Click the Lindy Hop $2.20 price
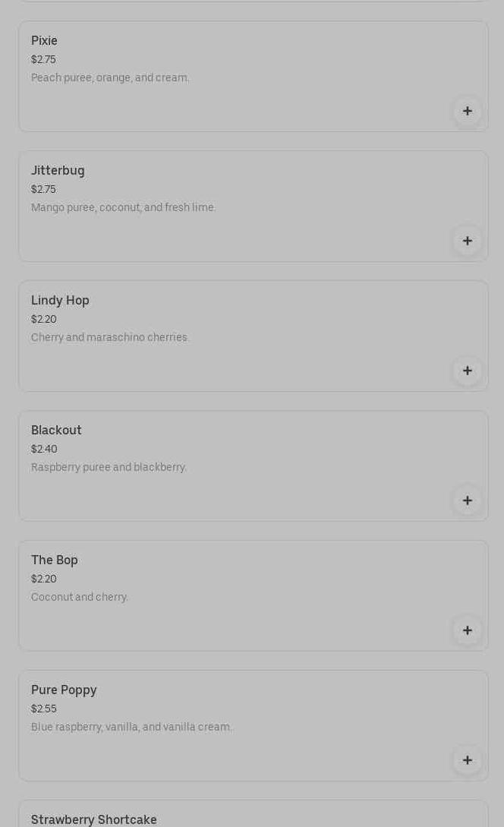 click(44, 319)
